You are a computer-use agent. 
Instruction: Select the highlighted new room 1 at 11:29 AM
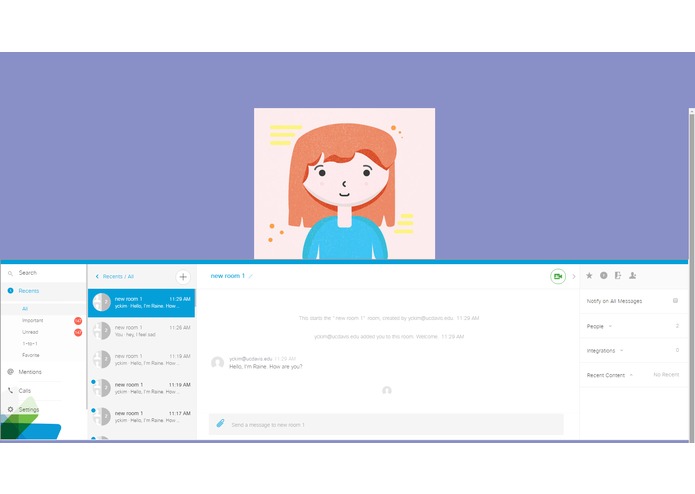141,303
